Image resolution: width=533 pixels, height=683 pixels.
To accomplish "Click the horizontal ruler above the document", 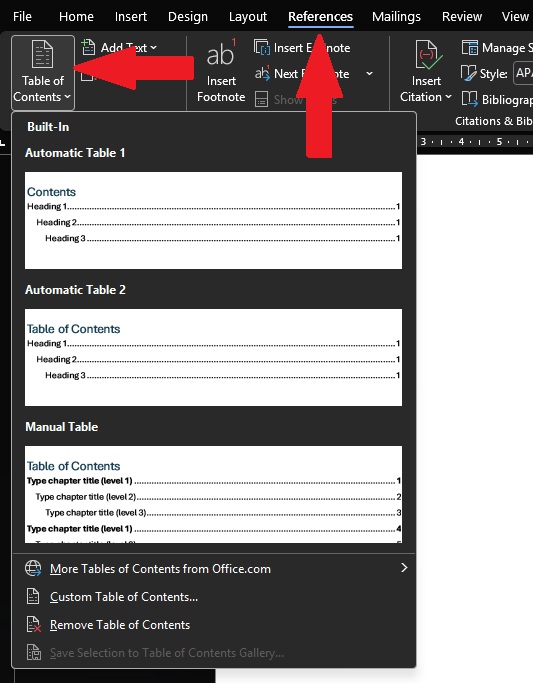I will pyautogui.click(x=475, y=142).
